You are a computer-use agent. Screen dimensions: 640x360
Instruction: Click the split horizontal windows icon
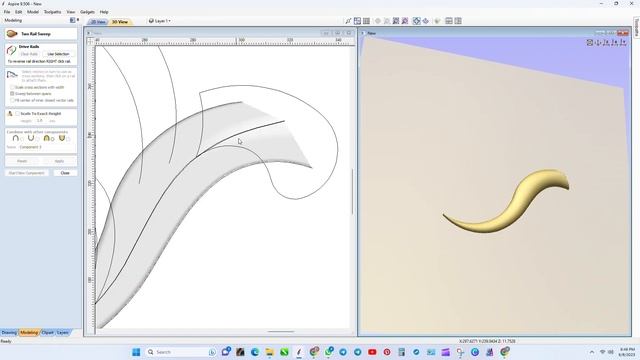[x=449, y=21]
